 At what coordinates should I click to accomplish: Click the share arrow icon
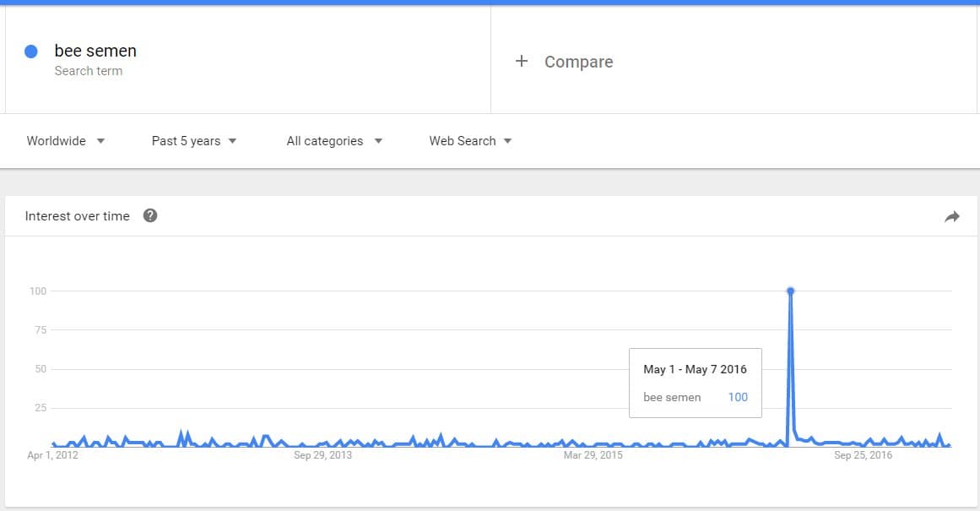(952, 217)
